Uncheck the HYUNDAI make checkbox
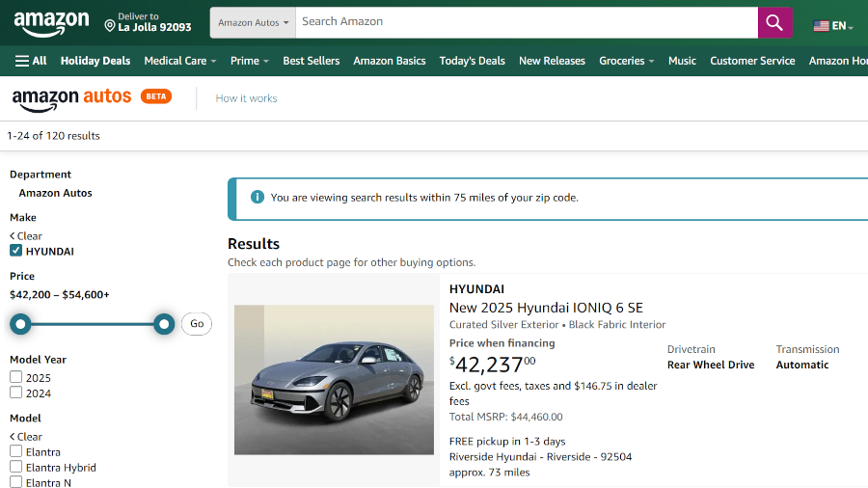Viewport: 868px width, 488px height. coord(16,251)
